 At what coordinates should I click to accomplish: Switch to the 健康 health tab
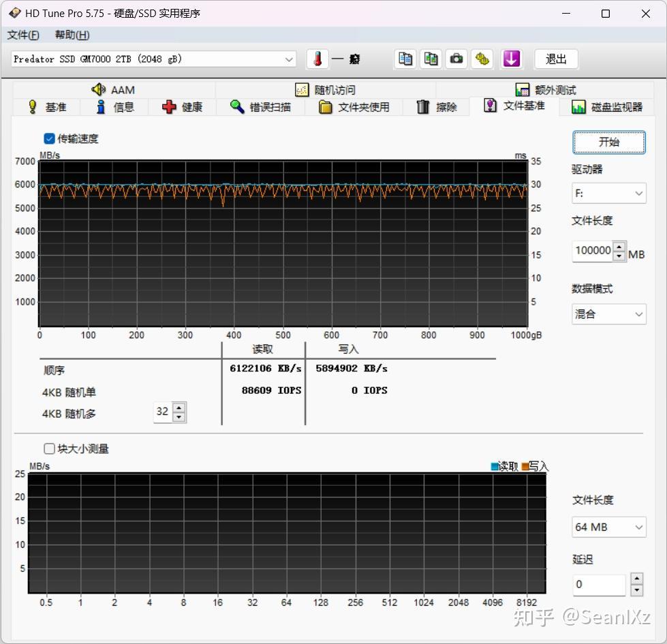(182, 107)
